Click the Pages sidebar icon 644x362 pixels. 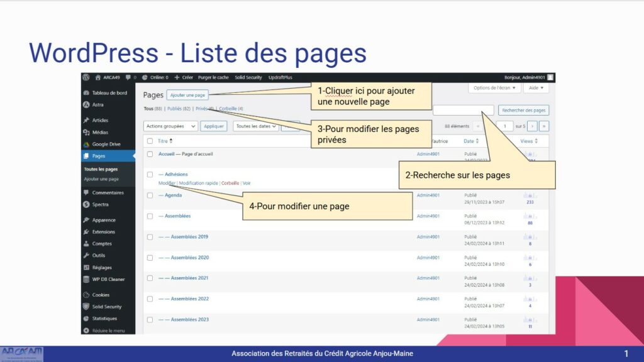(86, 156)
